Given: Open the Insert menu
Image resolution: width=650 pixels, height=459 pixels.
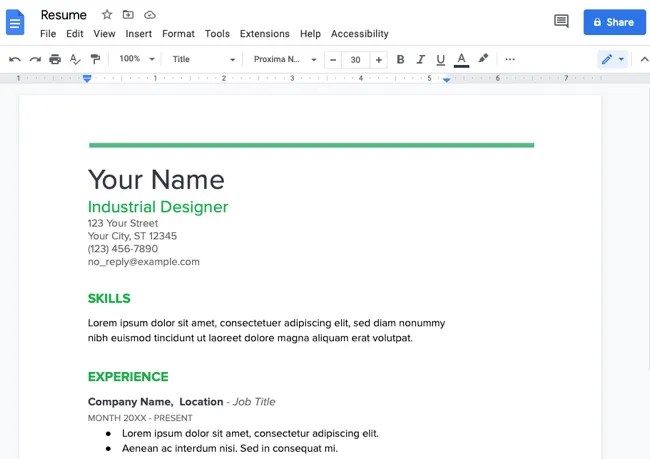Looking at the screenshot, I should (138, 34).
